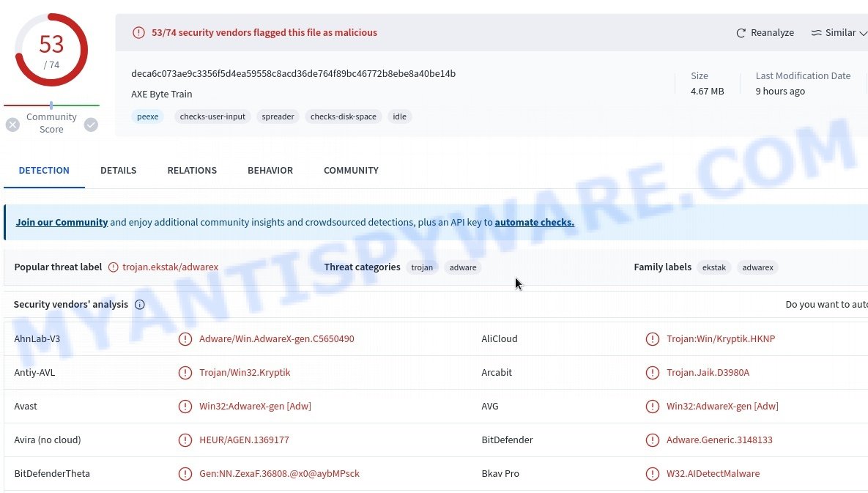This screenshot has height=493, width=868.
Task: Click the trojan.ekstak/adwarex threat label
Action: pos(171,267)
